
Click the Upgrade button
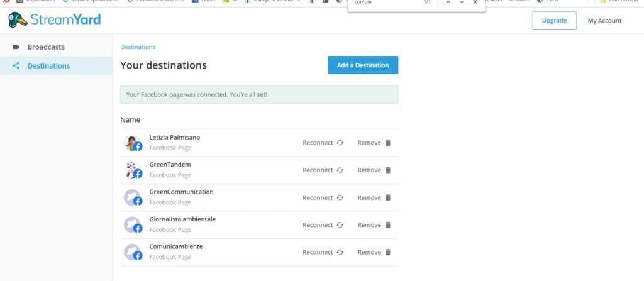(554, 21)
